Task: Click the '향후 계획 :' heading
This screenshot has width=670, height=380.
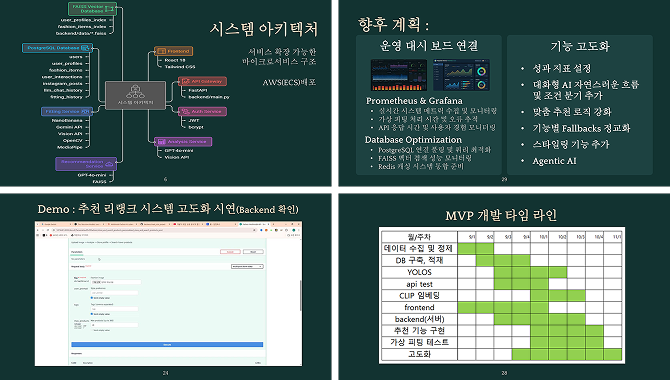Action: 393,25
